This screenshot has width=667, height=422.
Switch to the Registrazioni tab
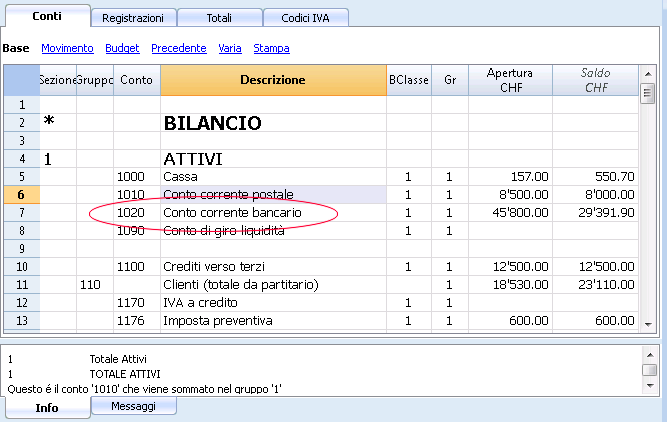(x=135, y=17)
